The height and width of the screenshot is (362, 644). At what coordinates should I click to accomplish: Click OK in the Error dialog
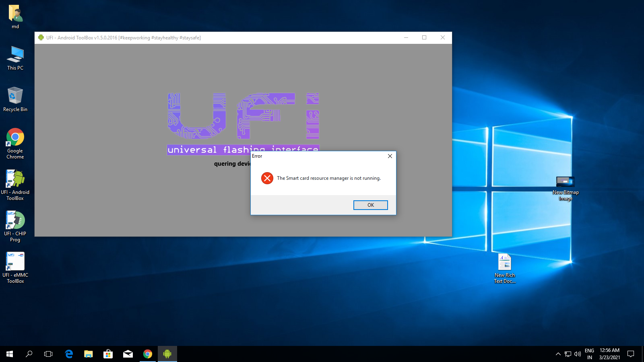[x=370, y=205]
